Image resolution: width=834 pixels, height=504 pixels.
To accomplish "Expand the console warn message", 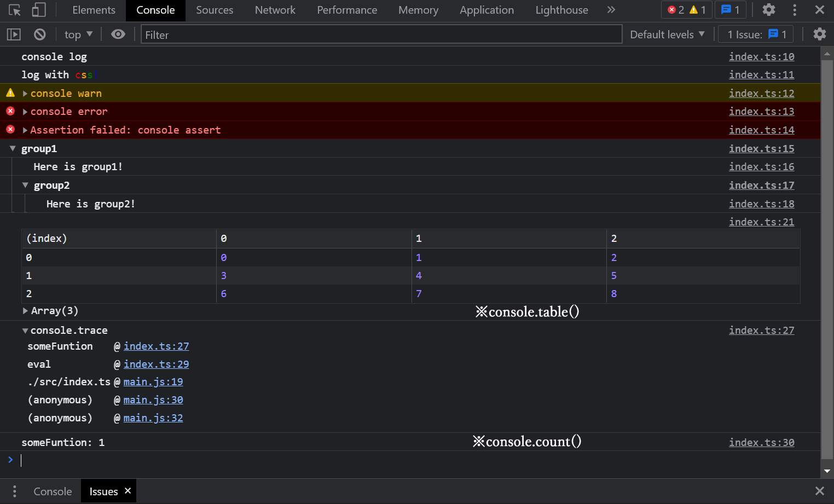I will pos(25,94).
